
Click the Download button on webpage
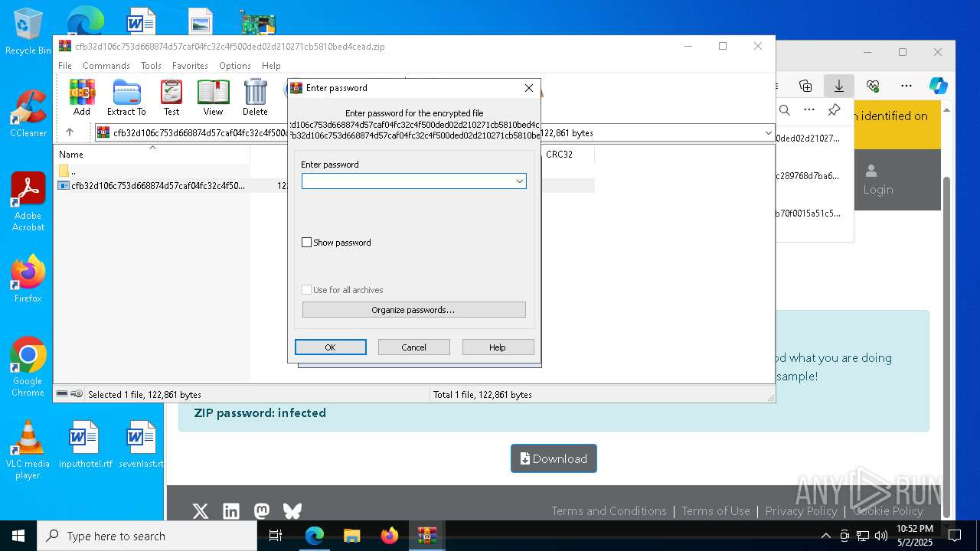pos(554,458)
